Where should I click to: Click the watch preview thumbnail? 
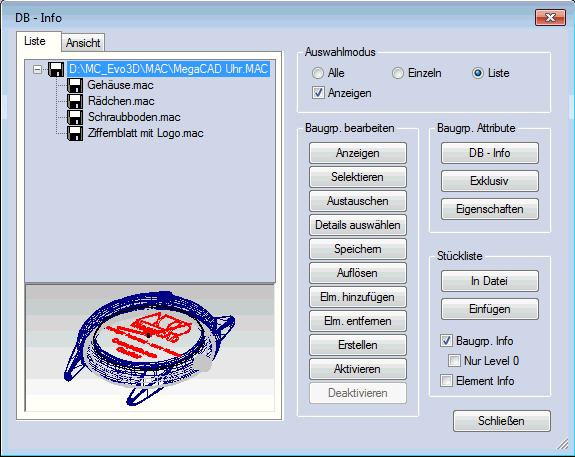(150, 348)
